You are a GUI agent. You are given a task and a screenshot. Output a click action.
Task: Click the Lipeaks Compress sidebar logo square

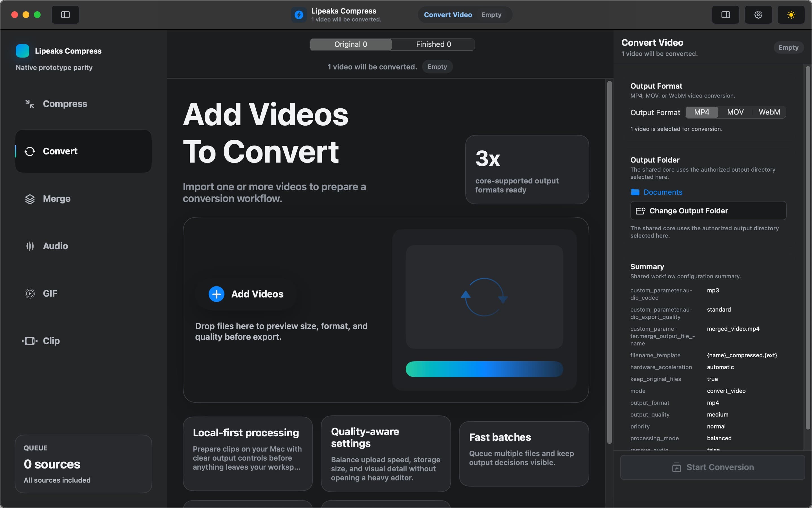click(23, 51)
